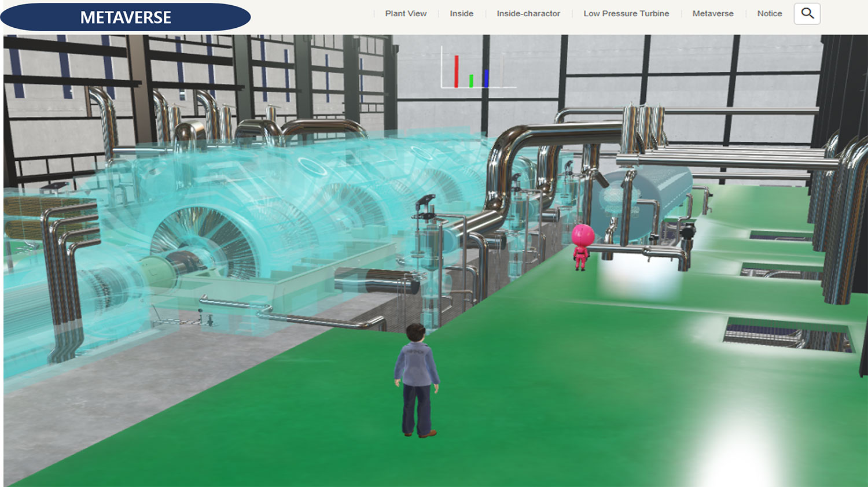The height and width of the screenshot is (487, 868).
Task: Select the Inside-charactor menu item
Action: pyautogui.click(x=528, y=13)
